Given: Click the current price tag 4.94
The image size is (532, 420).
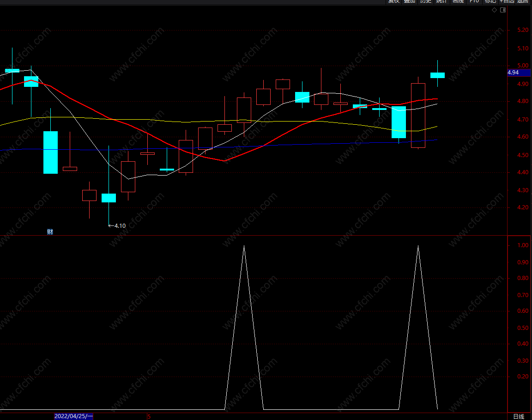Looking at the screenshot, I should coord(519,73).
